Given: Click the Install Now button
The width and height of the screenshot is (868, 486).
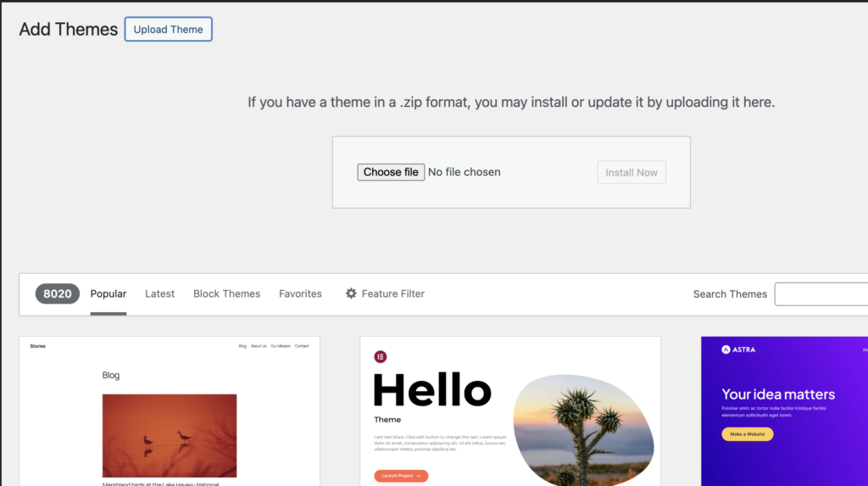Looking at the screenshot, I should [x=631, y=172].
